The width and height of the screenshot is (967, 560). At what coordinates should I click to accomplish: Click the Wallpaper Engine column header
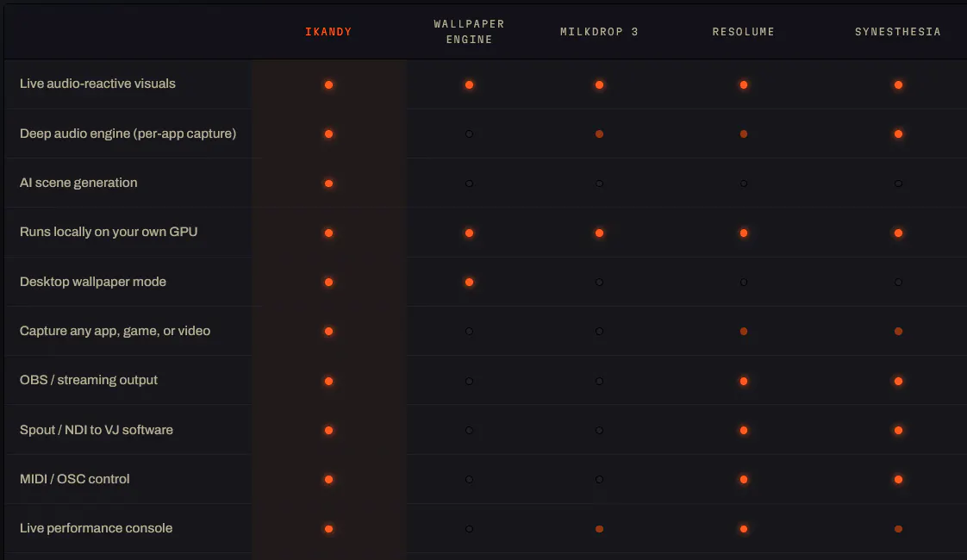pyautogui.click(x=469, y=32)
